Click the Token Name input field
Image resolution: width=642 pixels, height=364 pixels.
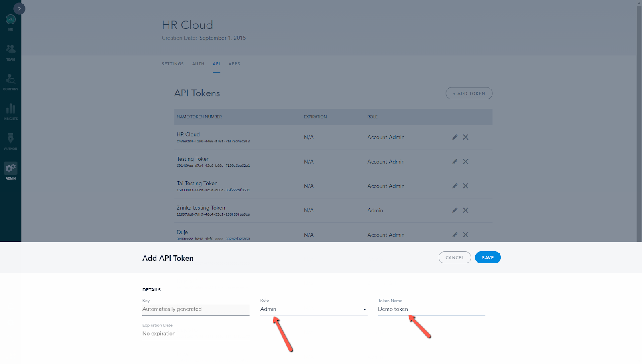[431, 309]
